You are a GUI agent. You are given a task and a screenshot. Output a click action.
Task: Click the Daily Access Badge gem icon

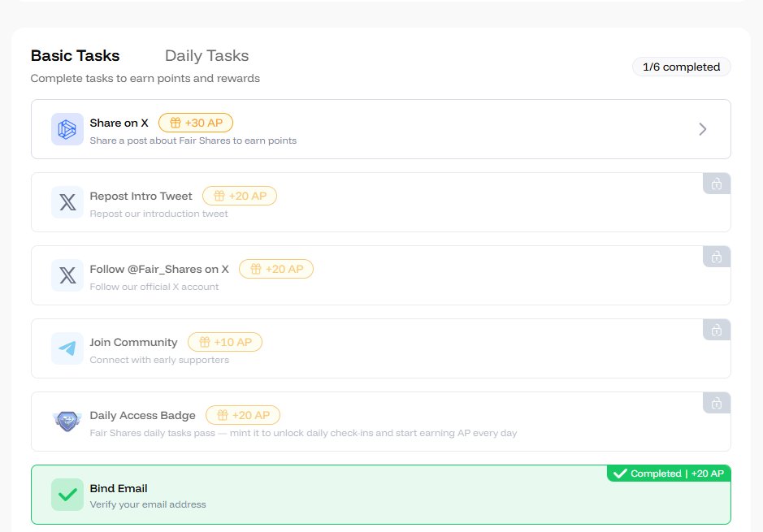coord(67,421)
